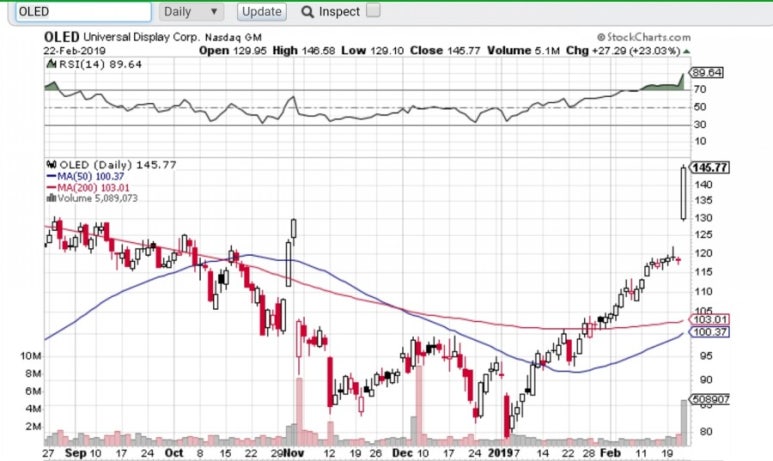Click the 2019 label on the date axis
This screenshot has width=773, height=461.
[x=500, y=453]
